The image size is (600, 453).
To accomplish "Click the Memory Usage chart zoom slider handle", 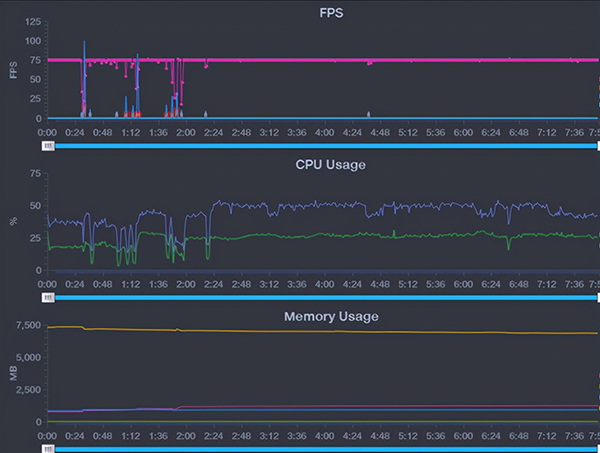I will [x=47, y=449].
